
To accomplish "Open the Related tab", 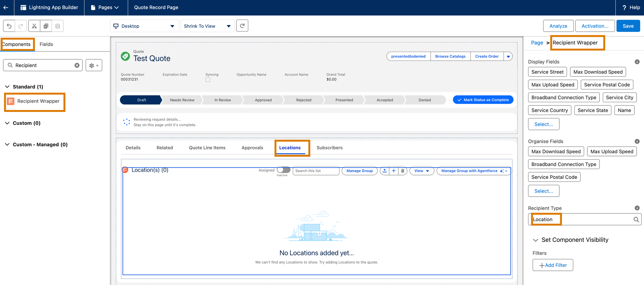I will 165,148.
